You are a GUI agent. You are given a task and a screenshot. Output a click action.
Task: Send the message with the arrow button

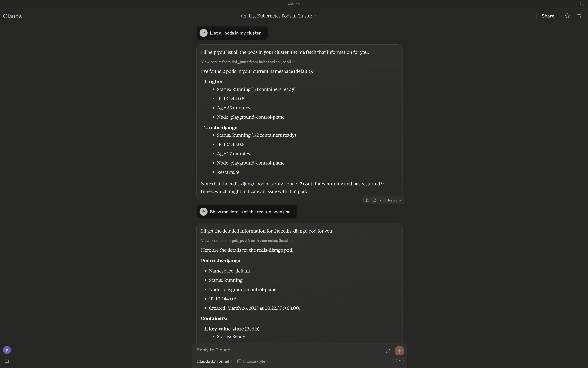(x=399, y=351)
